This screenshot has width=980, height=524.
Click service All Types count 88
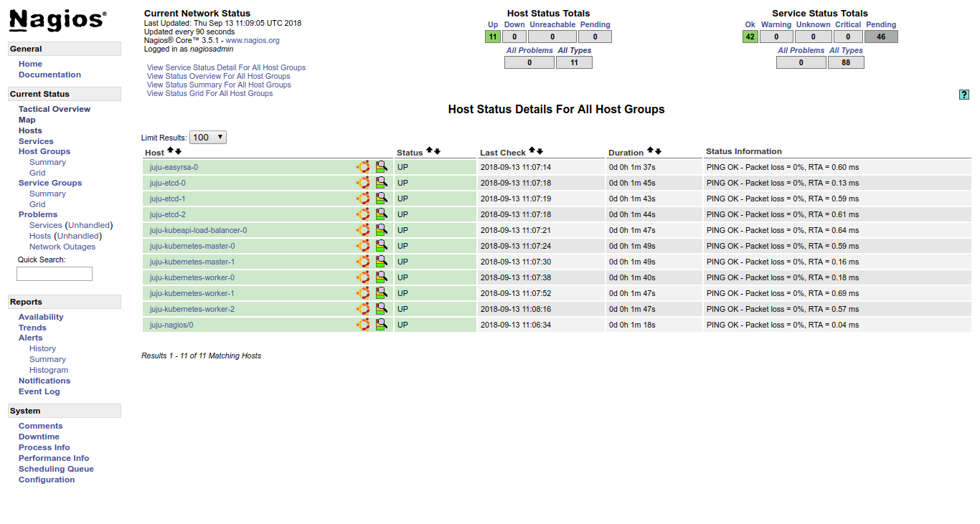point(846,62)
